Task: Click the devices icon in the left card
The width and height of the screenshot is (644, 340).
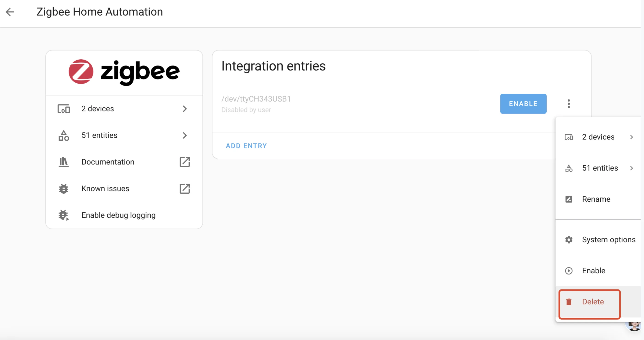Action: [x=64, y=109]
